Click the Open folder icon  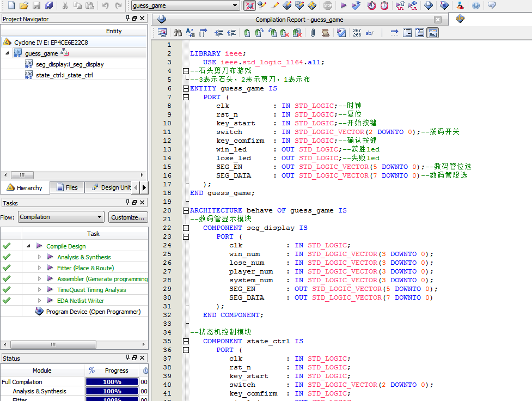pyautogui.click(x=24, y=5)
